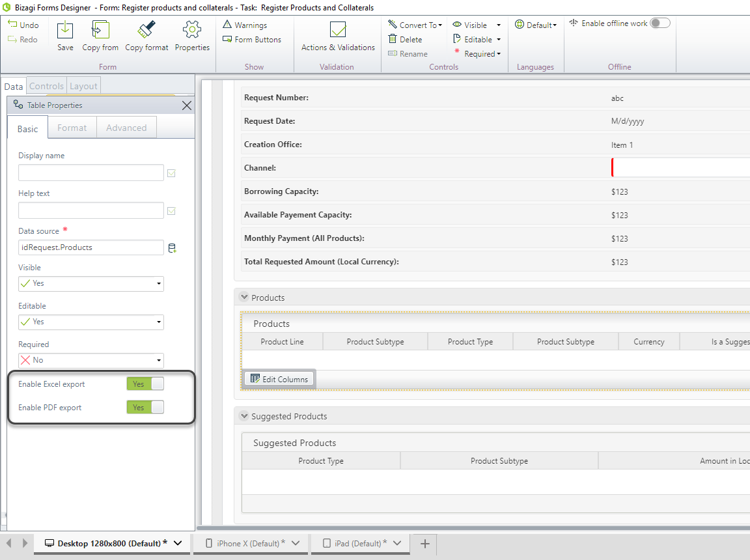Open the Visible ribbon dropdown
Image resolution: width=750 pixels, height=560 pixels.
[x=499, y=25]
